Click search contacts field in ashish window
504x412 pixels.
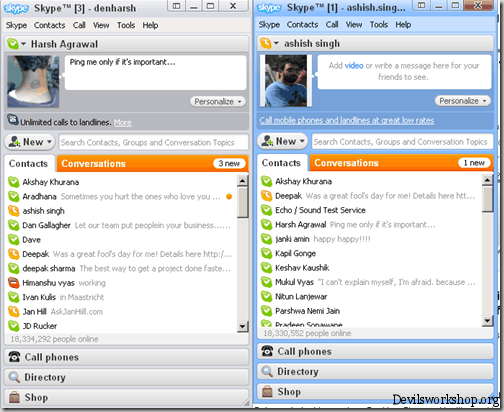pyautogui.click(x=402, y=142)
